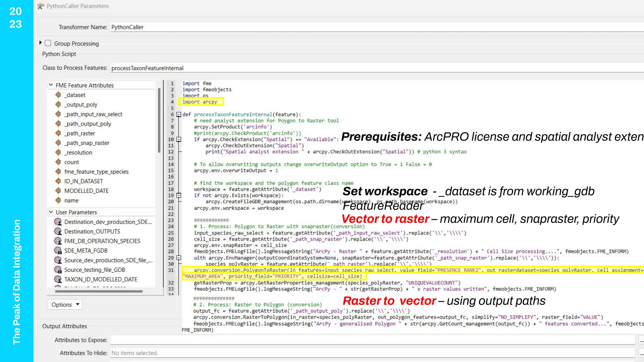Fold the with block at line 29
644x362 pixels.
pyautogui.click(x=179, y=258)
